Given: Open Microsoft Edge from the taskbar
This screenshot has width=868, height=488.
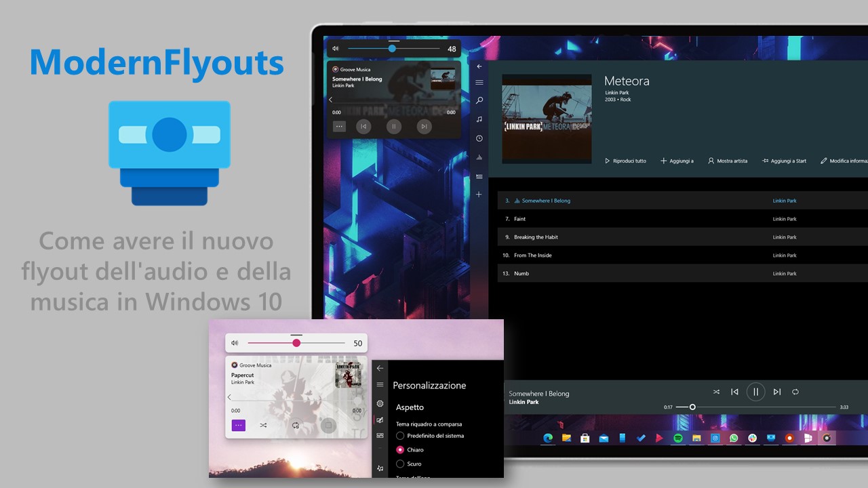Looking at the screenshot, I should click(x=548, y=439).
